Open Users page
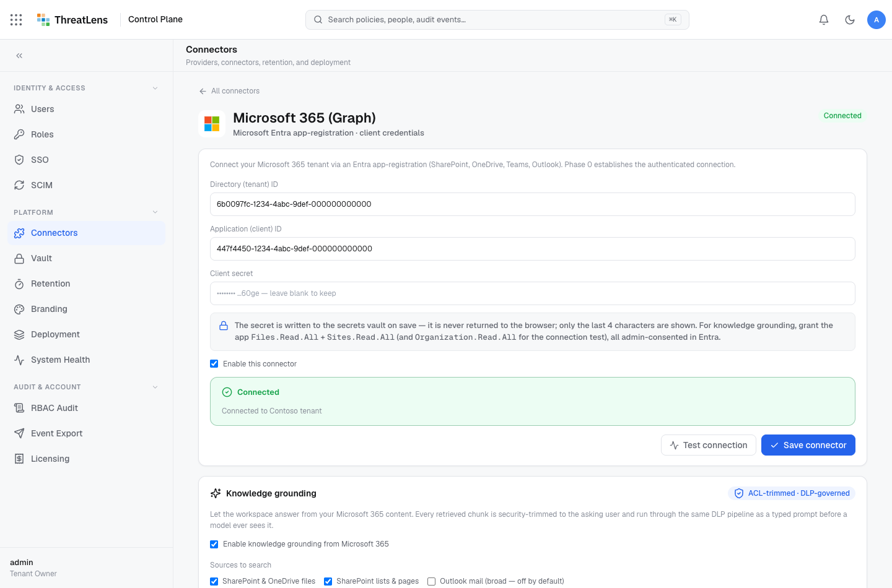This screenshot has width=892, height=588. [86, 109]
